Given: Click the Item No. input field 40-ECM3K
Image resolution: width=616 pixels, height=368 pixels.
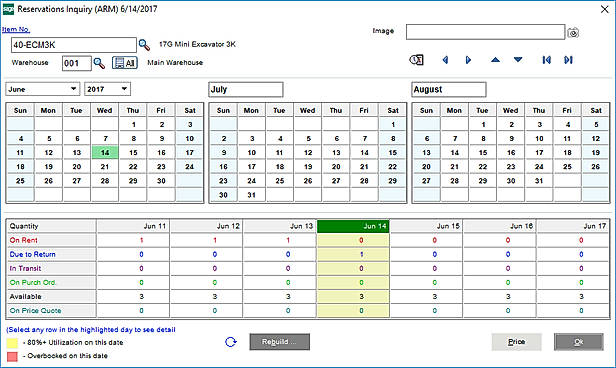Looking at the screenshot, I should (74, 45).
